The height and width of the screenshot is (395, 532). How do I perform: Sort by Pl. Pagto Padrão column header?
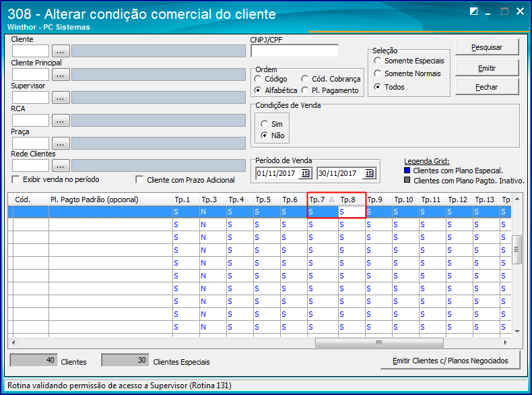pos(110,200)
